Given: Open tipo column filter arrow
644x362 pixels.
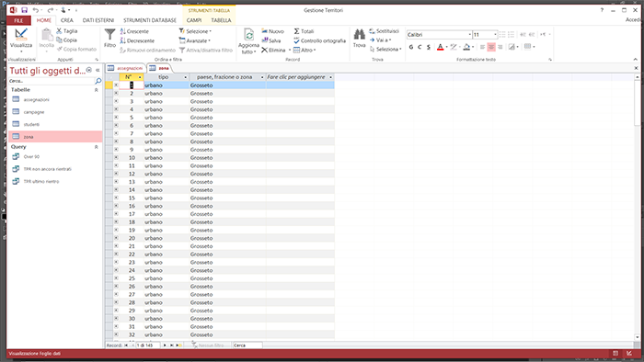Looking at the screenshot, I should 185,77.
